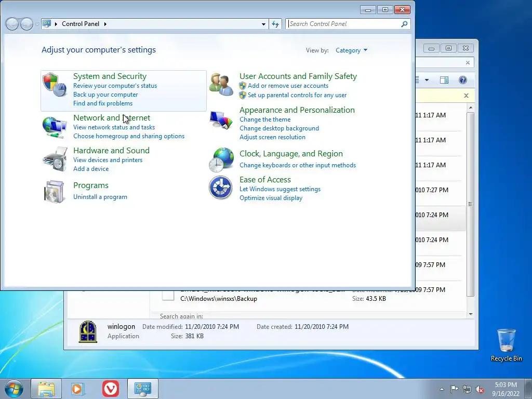
Task: Open the Network and Internet globe icon
Action: tap(54, 127)
